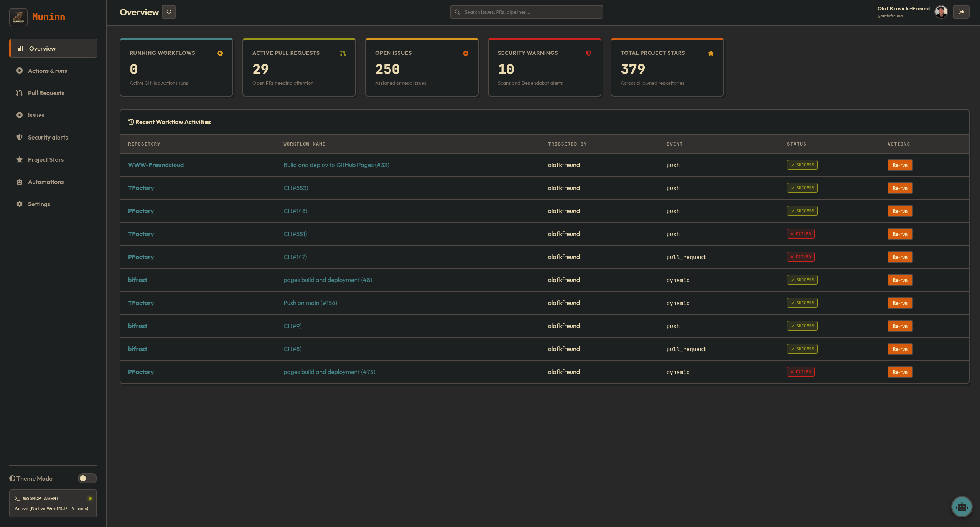Select Overview in the sidebar
980x527 pixels.
click(53, 48)
